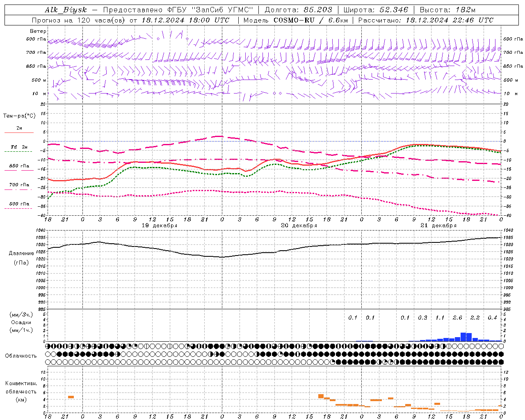Select the Широта: 52.346 value
The image size is (525, 420).
tap(376, 10)
